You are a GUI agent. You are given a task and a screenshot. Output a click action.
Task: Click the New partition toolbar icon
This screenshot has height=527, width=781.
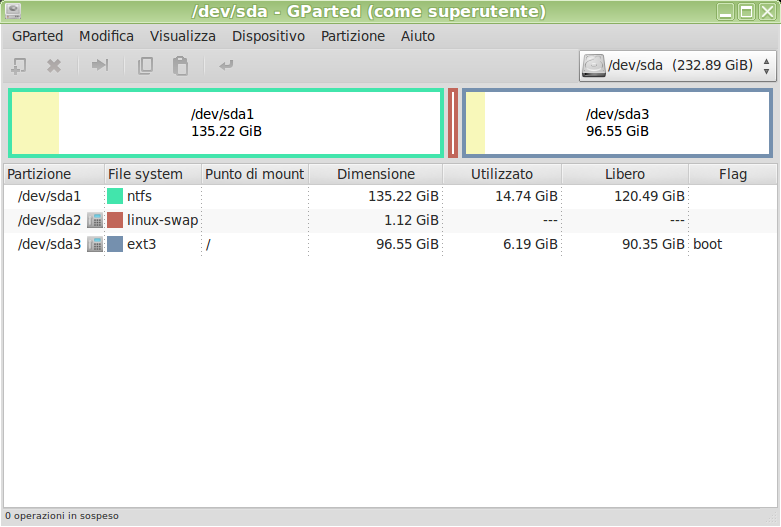[19, 66]
